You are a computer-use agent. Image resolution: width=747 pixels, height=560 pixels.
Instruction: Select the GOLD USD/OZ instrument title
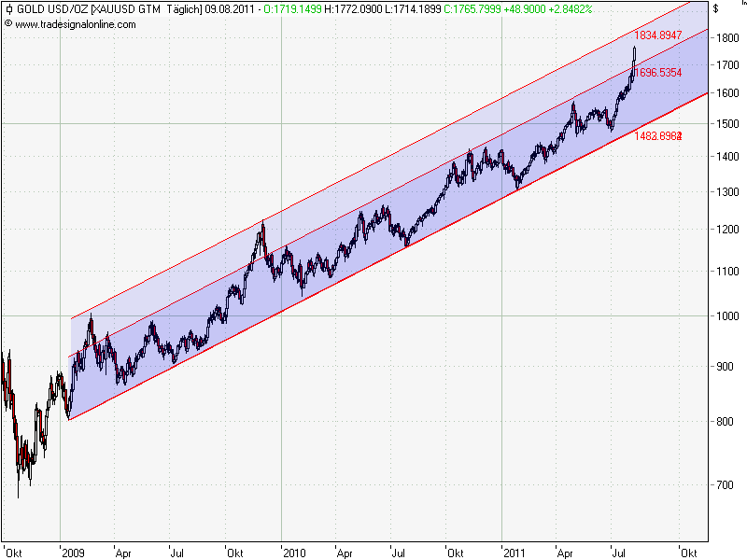[x=52, y=9]
